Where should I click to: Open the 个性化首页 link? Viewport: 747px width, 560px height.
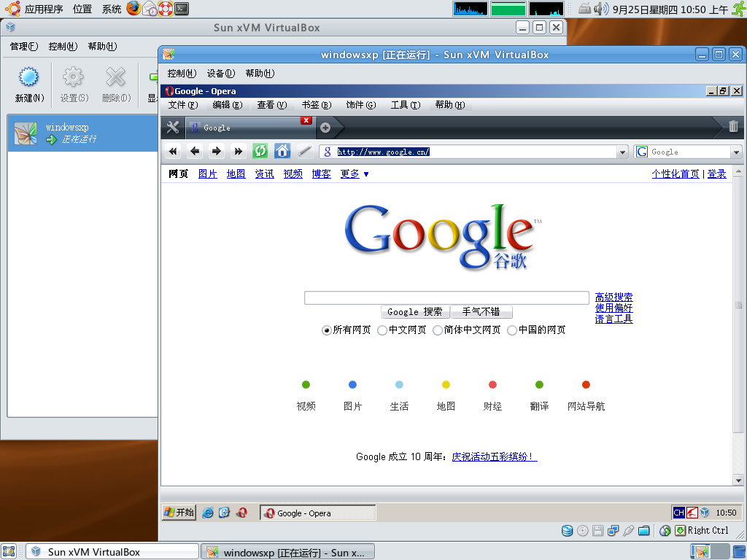point(676,174)
